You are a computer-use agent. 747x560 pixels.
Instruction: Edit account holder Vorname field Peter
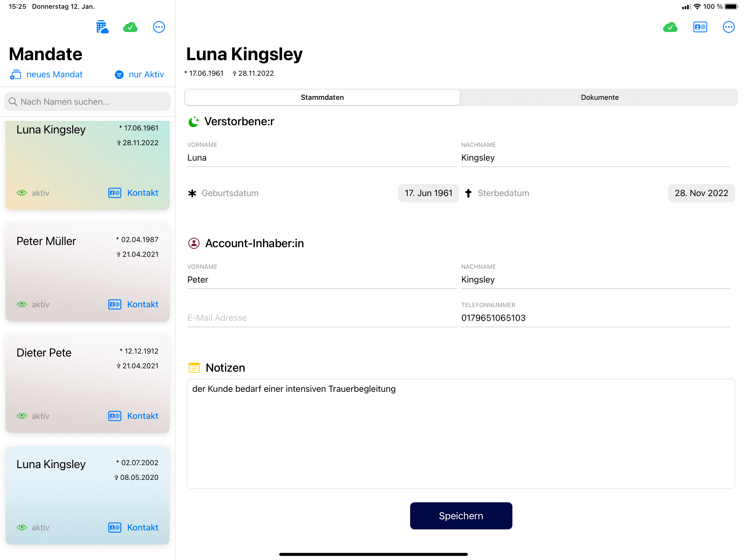coord(322,280)
